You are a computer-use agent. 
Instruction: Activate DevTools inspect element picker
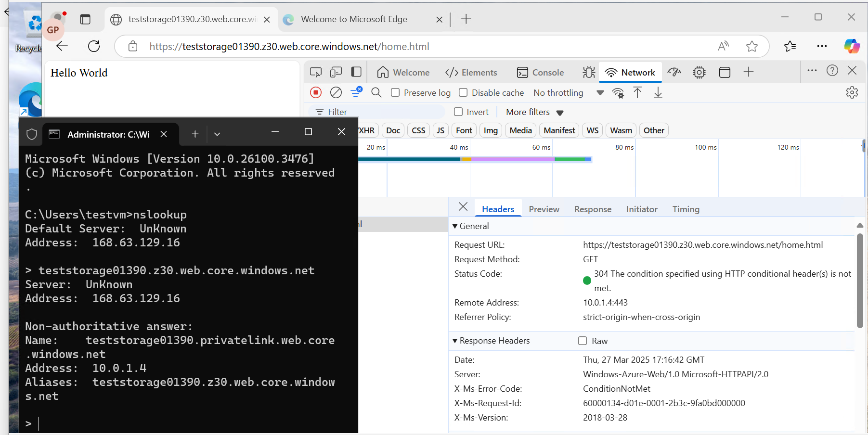point(316,72)
